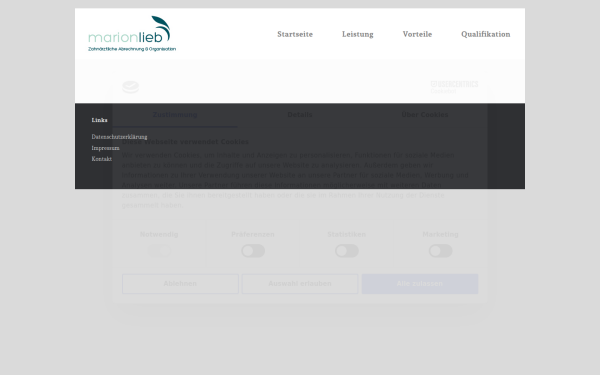
Task: Toggle the Notwendig cookies switch
Action: coord(159,251)
